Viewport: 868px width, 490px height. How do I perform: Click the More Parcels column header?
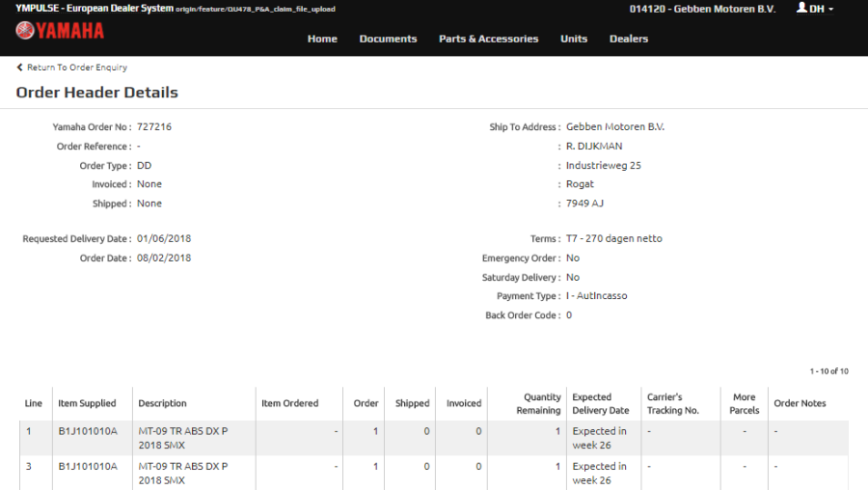(x=744, y=403)
